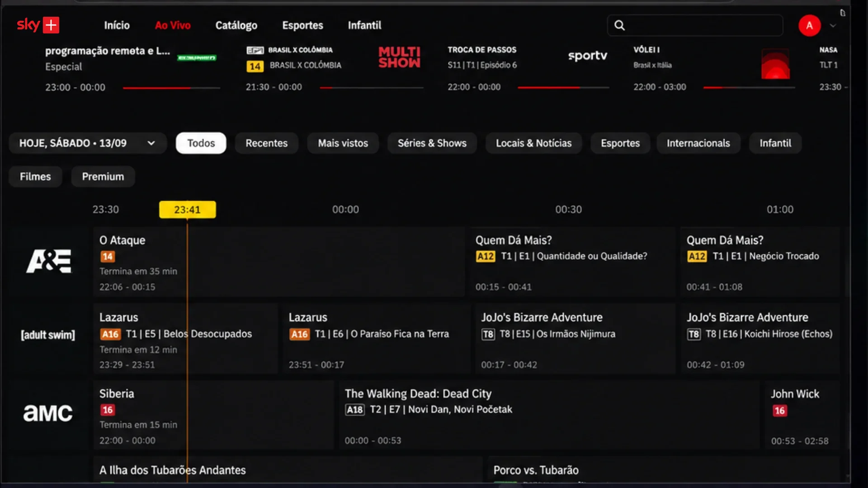Open Quem Dá Mais? Quantidade ou Qualidade?
Screen dimensions: 868x488
572,262
